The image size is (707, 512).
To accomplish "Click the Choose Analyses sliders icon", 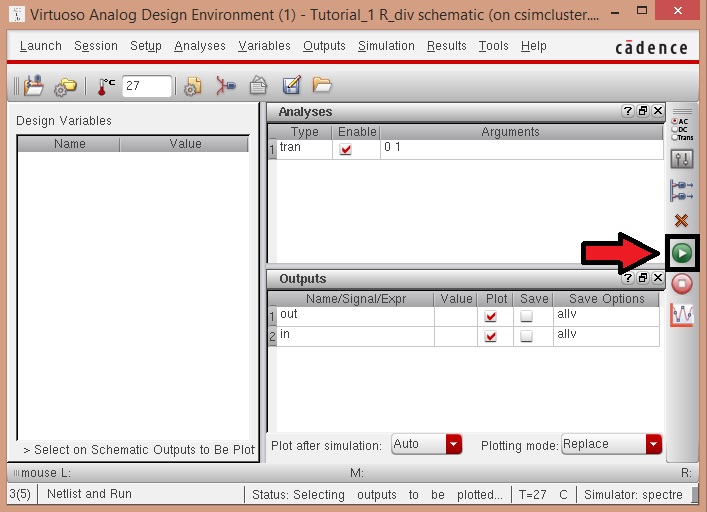I will tap(682, 159).
